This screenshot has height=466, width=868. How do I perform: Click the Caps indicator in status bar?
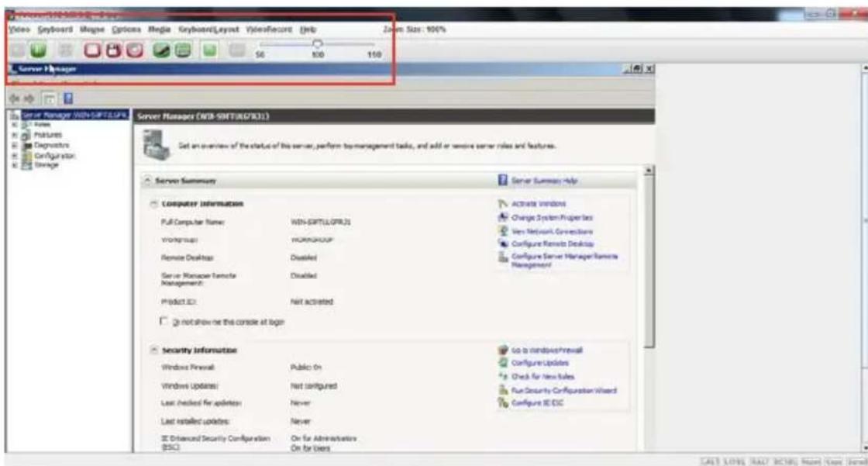(834, 461)
